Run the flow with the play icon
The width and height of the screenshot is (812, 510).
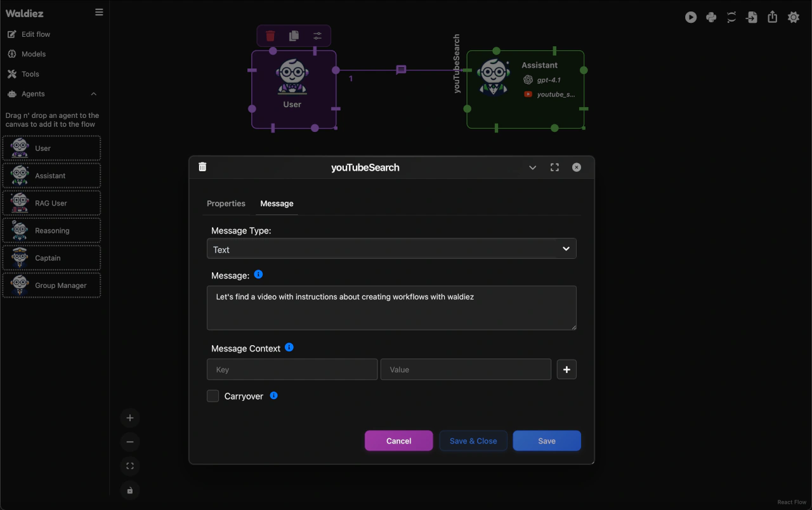[691, 18]
